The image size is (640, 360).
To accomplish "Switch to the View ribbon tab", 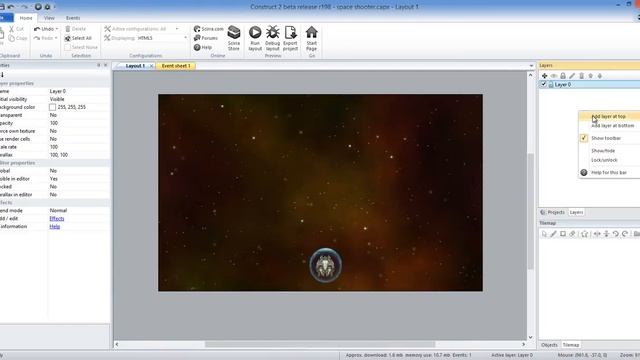I will coord(49,18).
